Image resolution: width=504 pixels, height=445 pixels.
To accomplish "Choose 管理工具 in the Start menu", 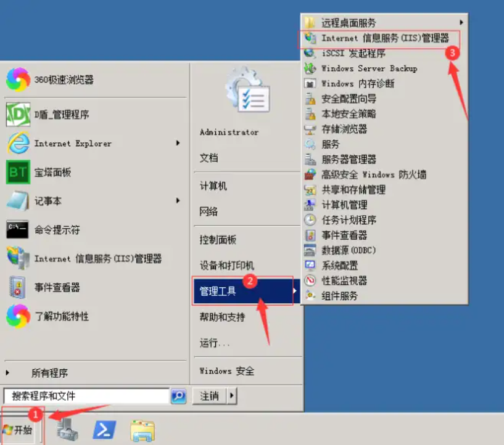I will point(242,291).
